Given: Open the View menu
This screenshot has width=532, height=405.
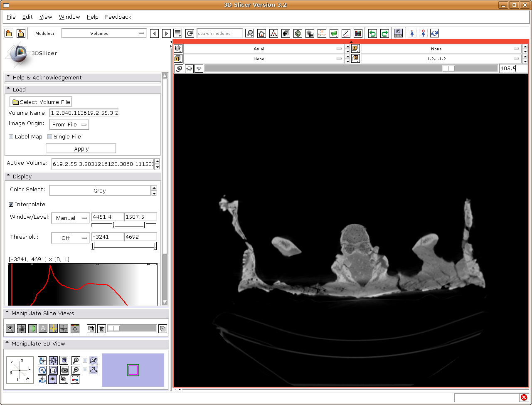Looking at the screenshot, I should (x=46, y=17).
